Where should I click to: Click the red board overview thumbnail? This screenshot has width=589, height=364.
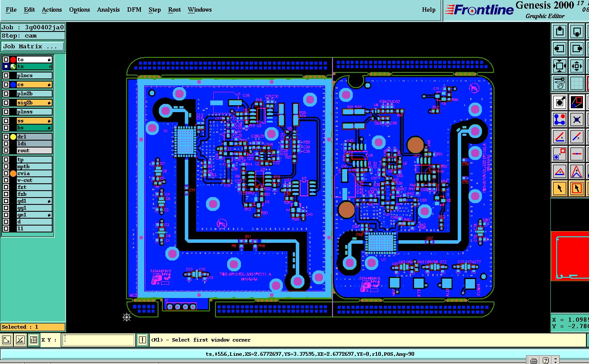[x=570, y=256]
